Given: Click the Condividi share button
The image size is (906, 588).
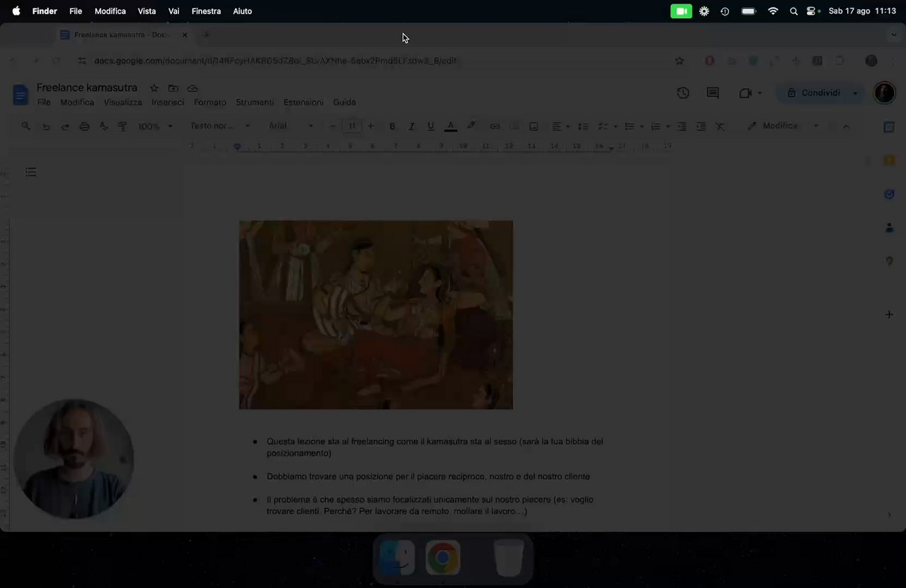Looking at the screenshot, I should click(813, 93).
